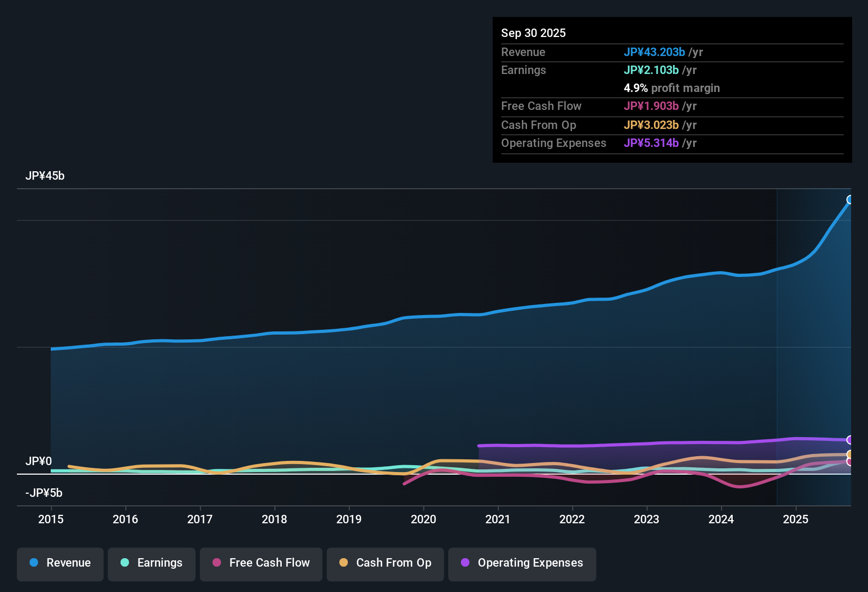Click the orange Cash From Op legend dot
Screen dimensions: 868x592
pyautogui.click(x=344, y=563)
